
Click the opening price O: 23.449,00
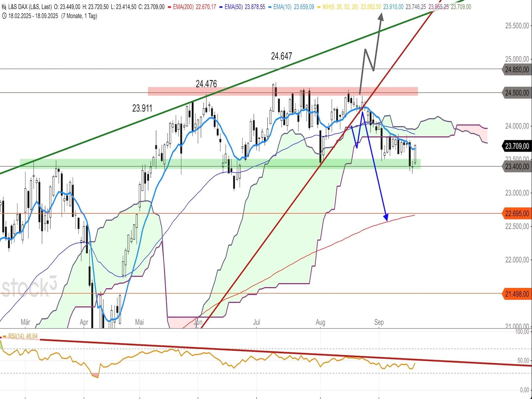[66, 7]
